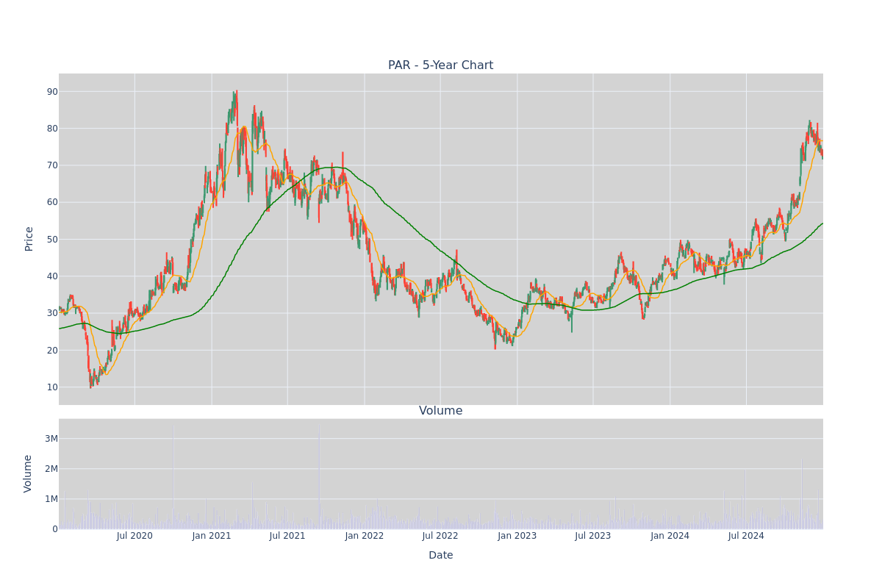
Task: Click the rotated "Price" axis label
Action: point(29,239)
